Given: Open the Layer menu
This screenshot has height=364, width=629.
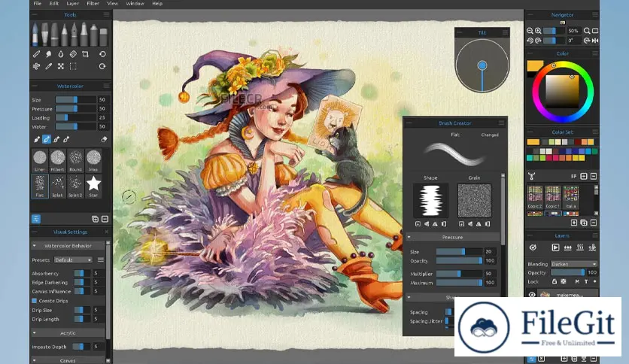Looking at the screenshot, I should coord(73,4).
